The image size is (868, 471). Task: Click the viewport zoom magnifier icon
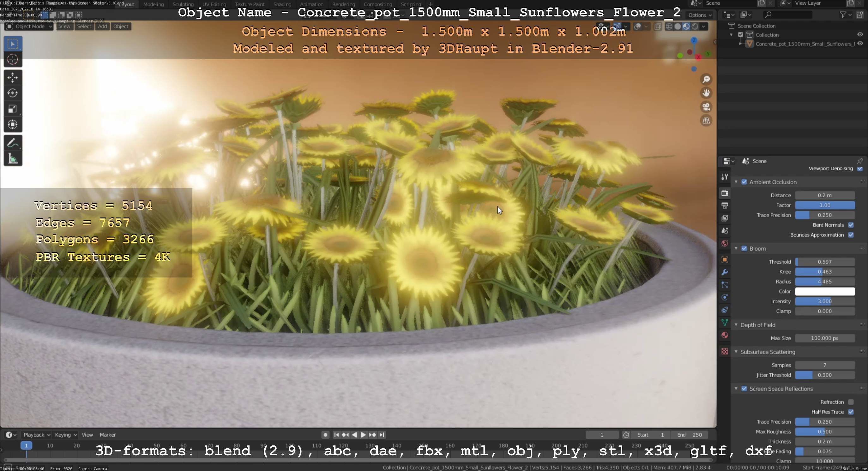click(706, 79)
